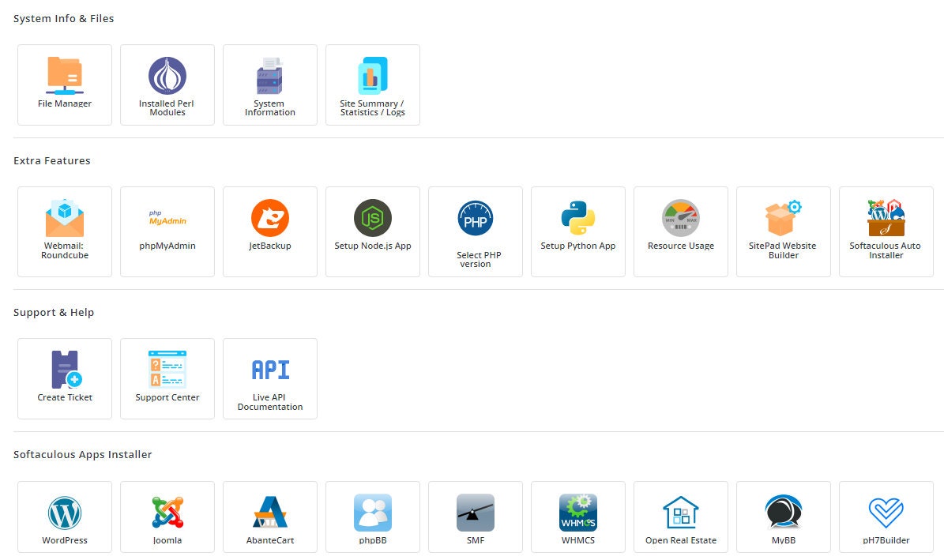944x560 pixels.
Task: Open the WHMCS installer
Action: 577,517
